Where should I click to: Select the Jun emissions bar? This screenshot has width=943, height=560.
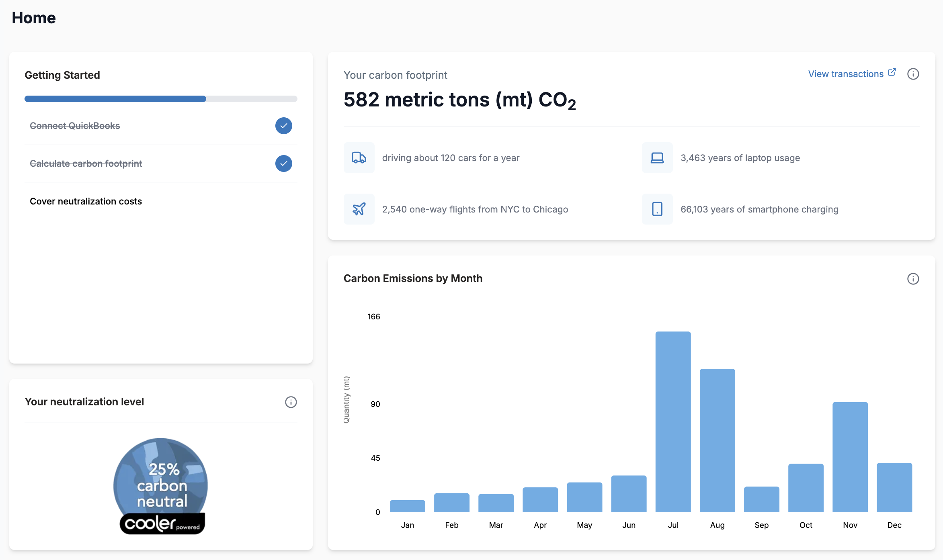click(x=629, y=494)
